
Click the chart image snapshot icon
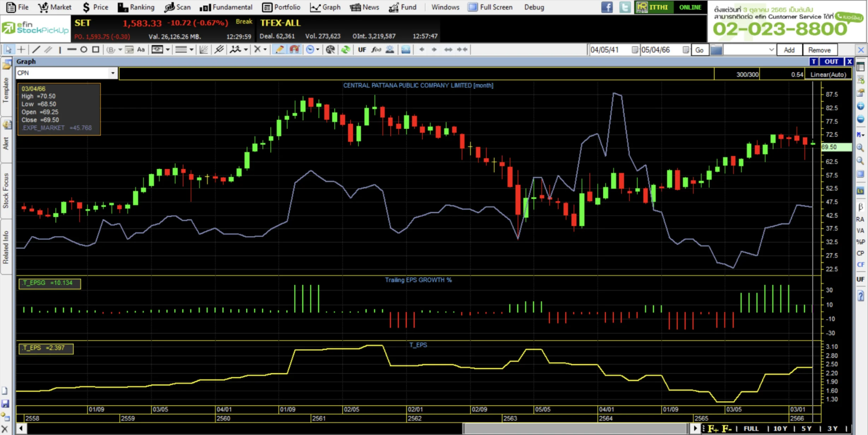(x=406, y=50)
